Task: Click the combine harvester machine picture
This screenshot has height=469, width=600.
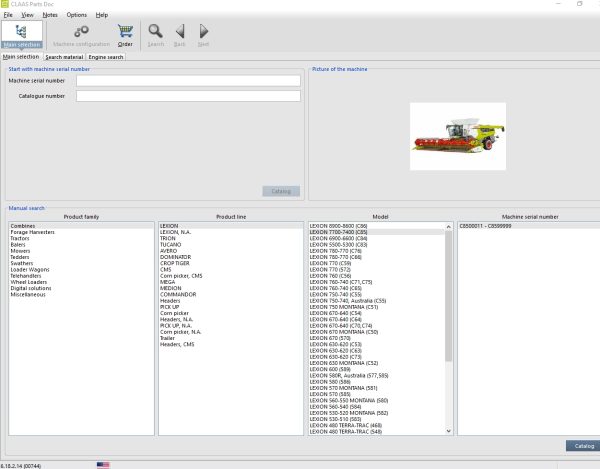Action: pyautogui.click(x=458, y=137)
